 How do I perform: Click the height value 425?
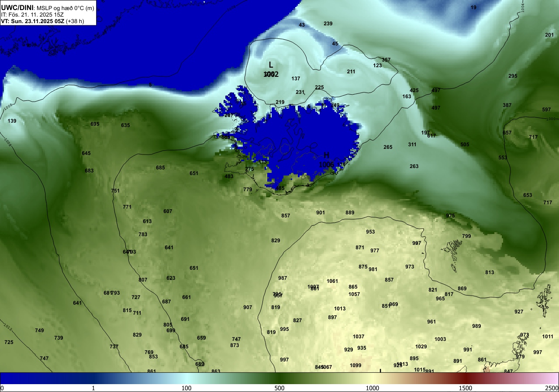coord(414,90)
